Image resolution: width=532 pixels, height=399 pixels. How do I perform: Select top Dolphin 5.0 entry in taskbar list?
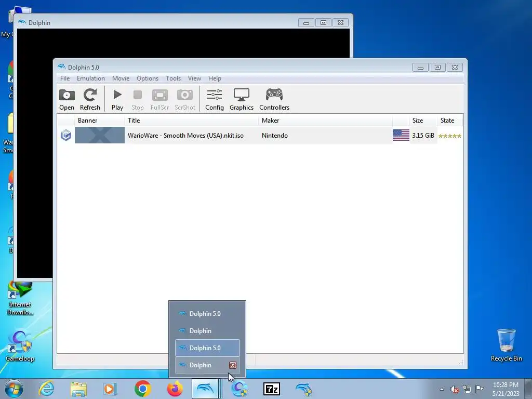pyautogui.click(x=207, y=314)
